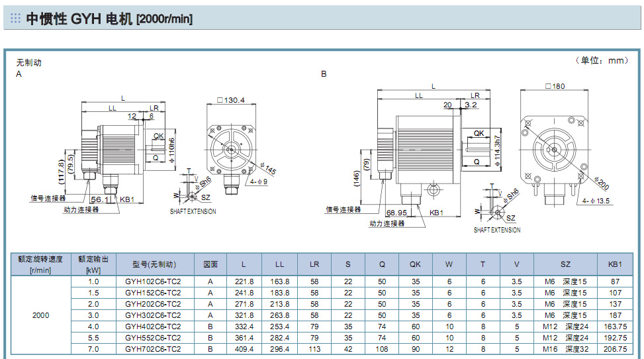This screenshot has width=644, height=359.
Task: Click the M16 深度32 cell
Action: point(565,349)
